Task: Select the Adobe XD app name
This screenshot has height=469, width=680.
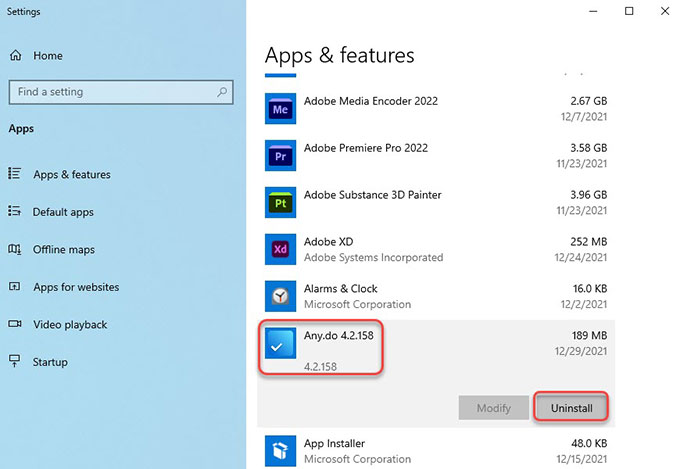Action: (x=328, y=242)
